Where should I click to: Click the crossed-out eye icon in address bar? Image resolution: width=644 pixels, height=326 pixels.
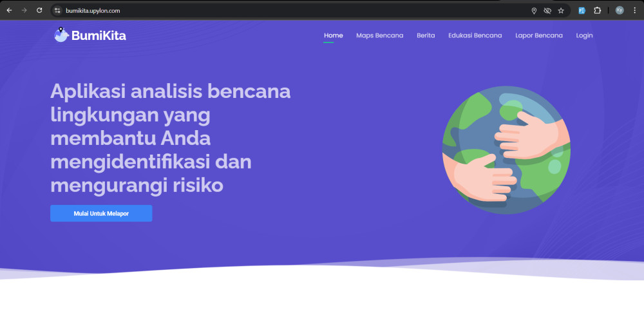(x=547, y=10)
